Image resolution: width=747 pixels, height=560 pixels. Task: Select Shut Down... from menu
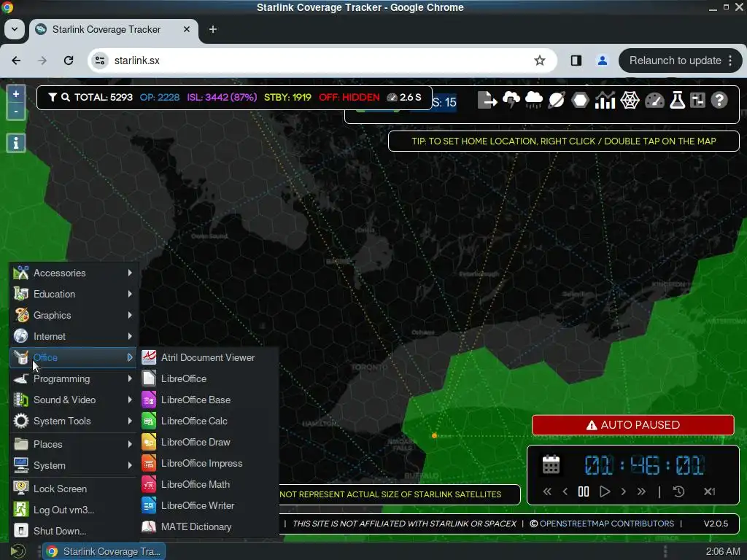coord(74,531)
